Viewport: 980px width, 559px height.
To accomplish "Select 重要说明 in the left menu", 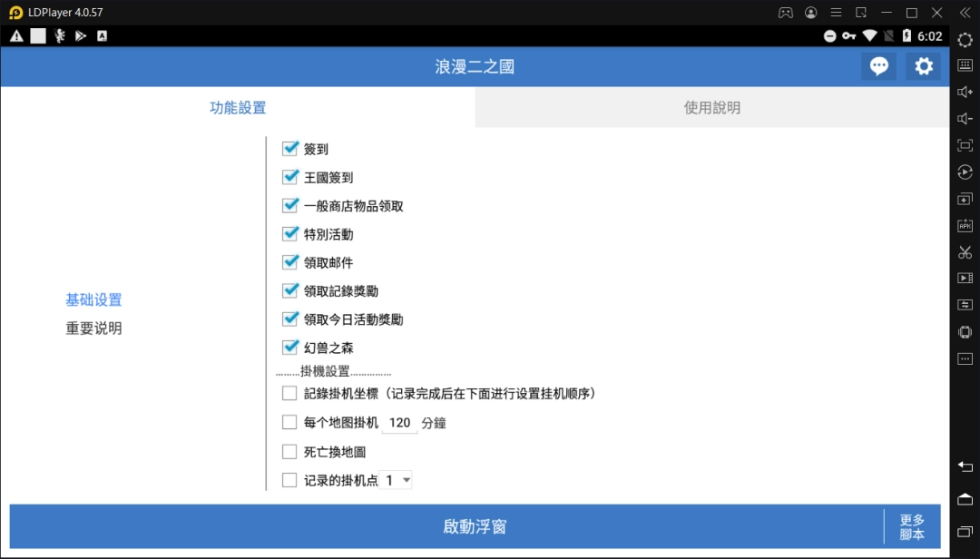I will pyautogui.click(x=93, y=329).
